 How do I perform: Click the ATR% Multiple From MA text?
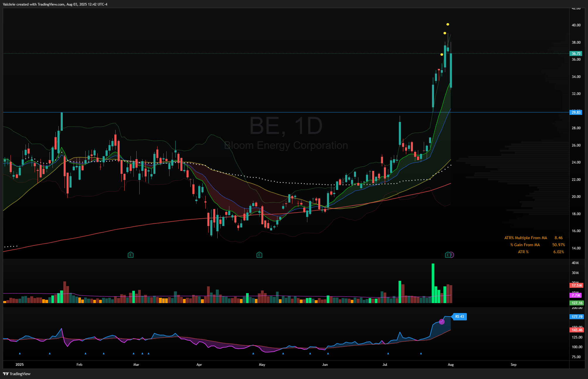526,238
